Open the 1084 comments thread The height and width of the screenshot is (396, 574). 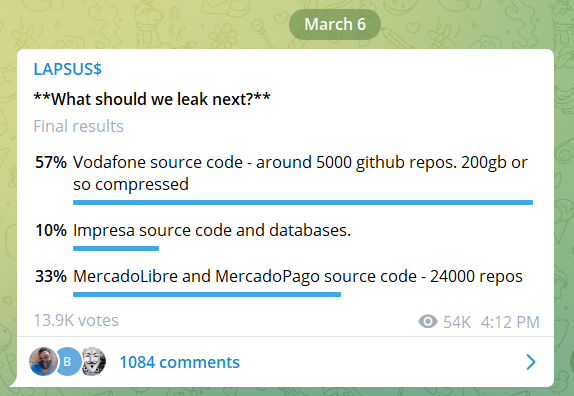[x=179, y=362]
